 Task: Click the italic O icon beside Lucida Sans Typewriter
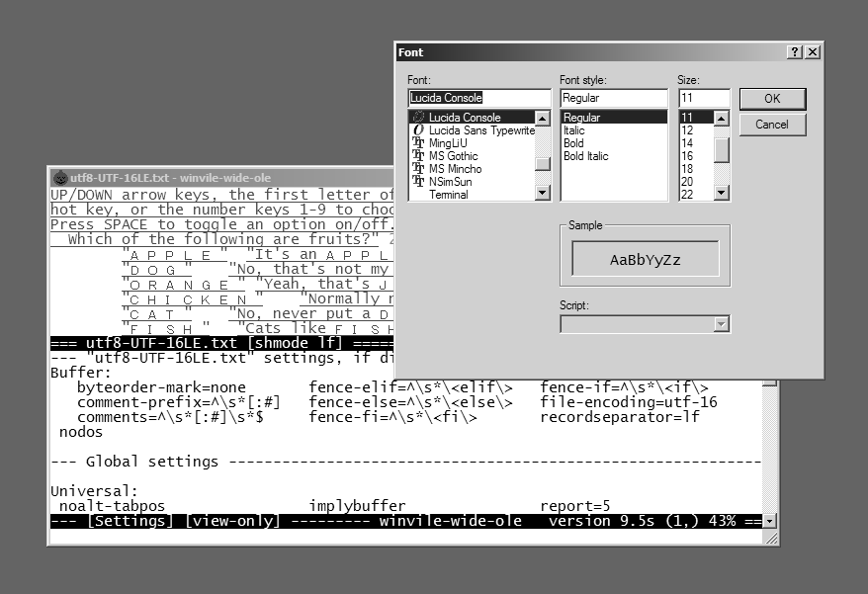tap(418, 130)
